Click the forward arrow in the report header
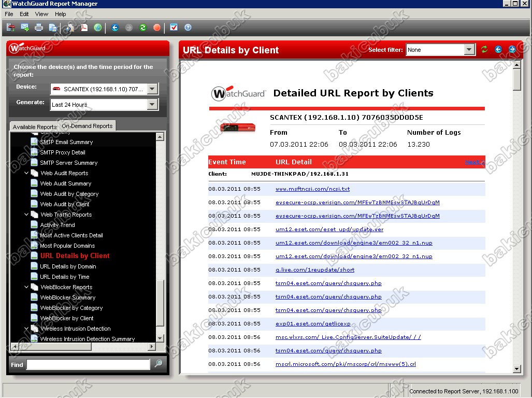 tap(512, 50)
